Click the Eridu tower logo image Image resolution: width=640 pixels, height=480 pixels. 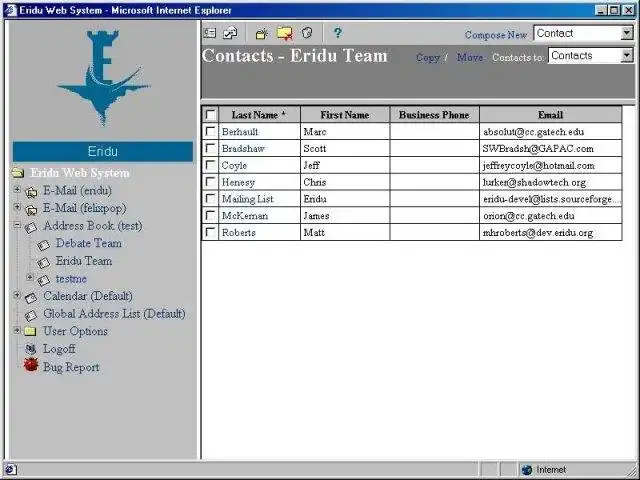pyautogui.click(x=103, y=77)
